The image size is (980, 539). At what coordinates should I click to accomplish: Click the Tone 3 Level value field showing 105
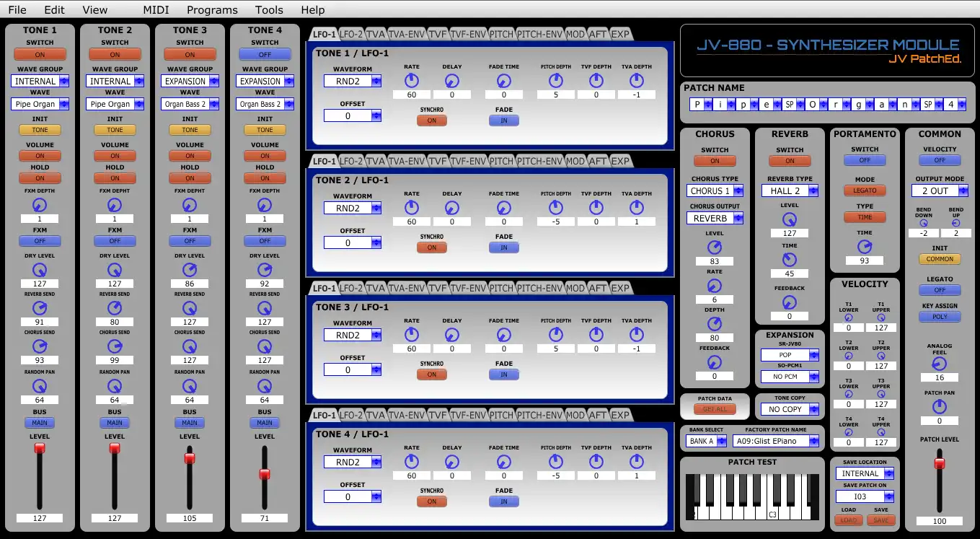point(190,518)
